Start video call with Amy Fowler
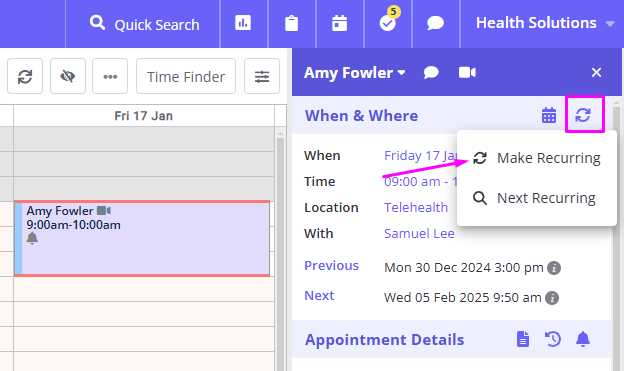Viewport: 624px width, 371px height. [467, 72]
